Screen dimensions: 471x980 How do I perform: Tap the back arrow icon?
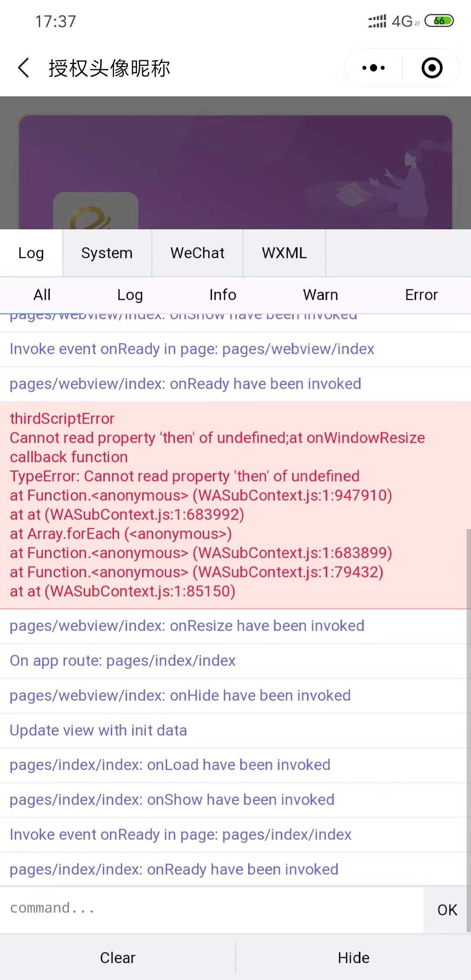(x=24, y=68)
